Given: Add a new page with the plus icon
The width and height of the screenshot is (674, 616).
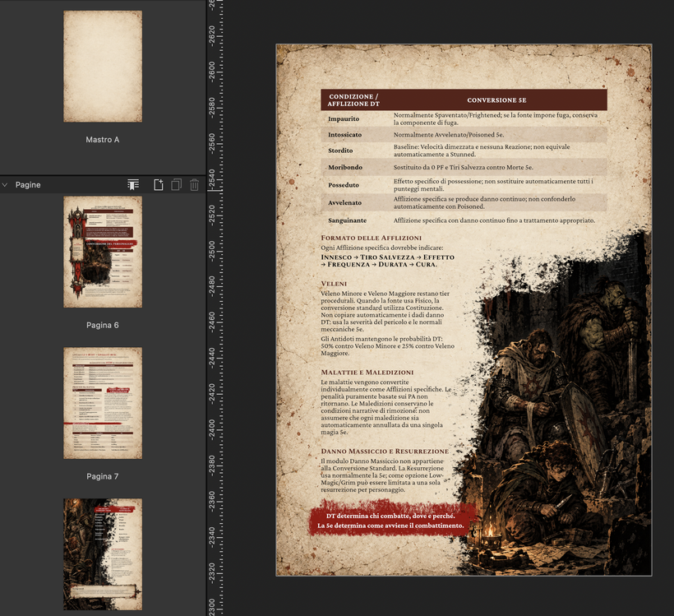Looking at the screenshot, I should pyautogui.click(x=159, y=185).
